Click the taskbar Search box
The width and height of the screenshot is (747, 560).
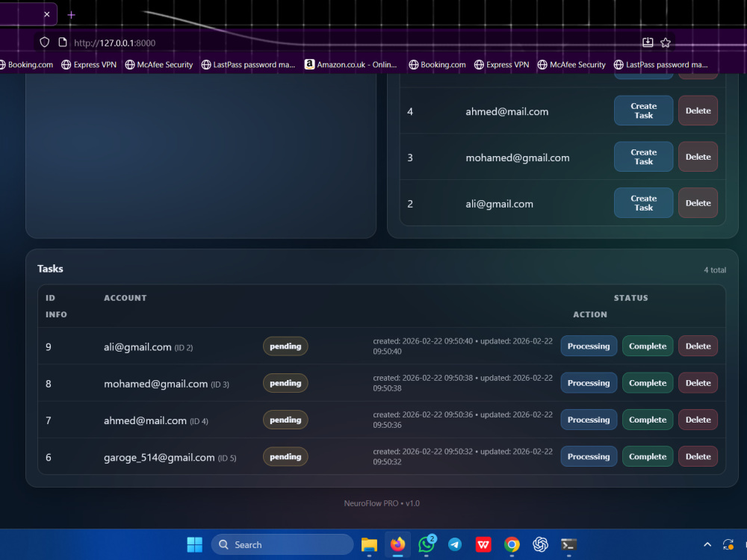[282, 544]
